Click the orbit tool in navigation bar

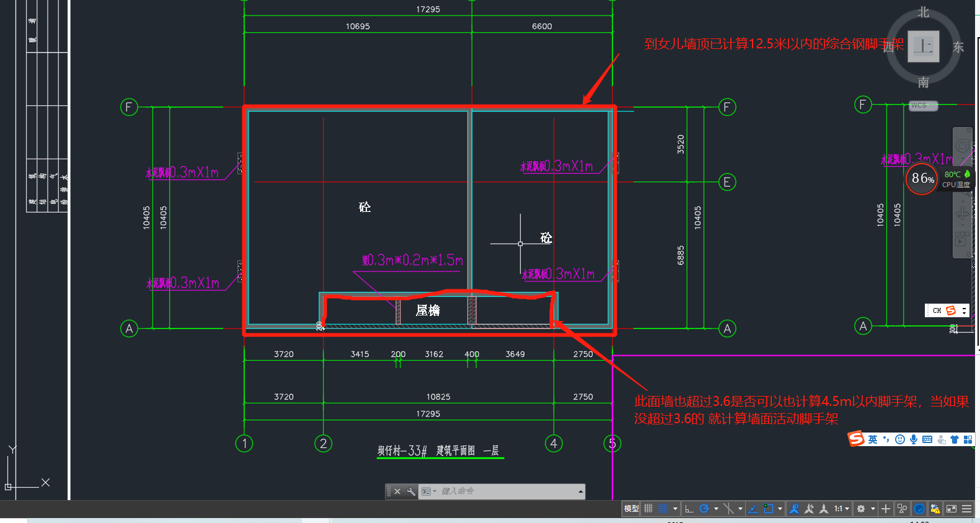pos(963,213)
